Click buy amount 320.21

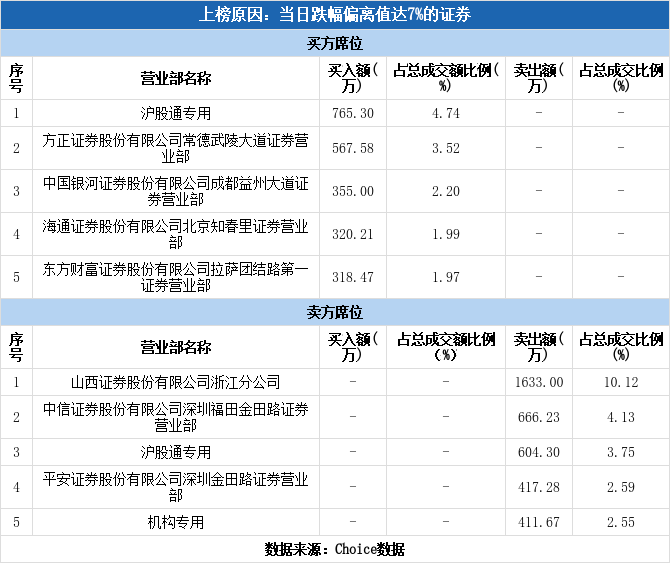(353, 234)
